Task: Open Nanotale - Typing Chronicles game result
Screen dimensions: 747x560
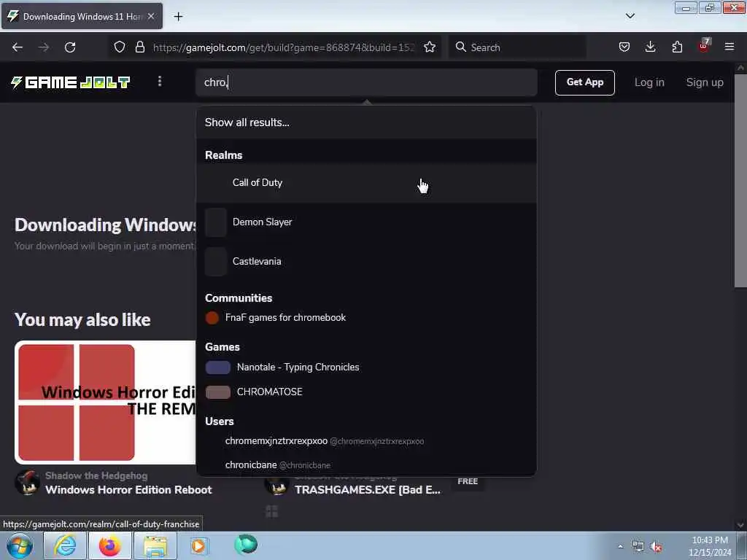Action: point(366,367)
